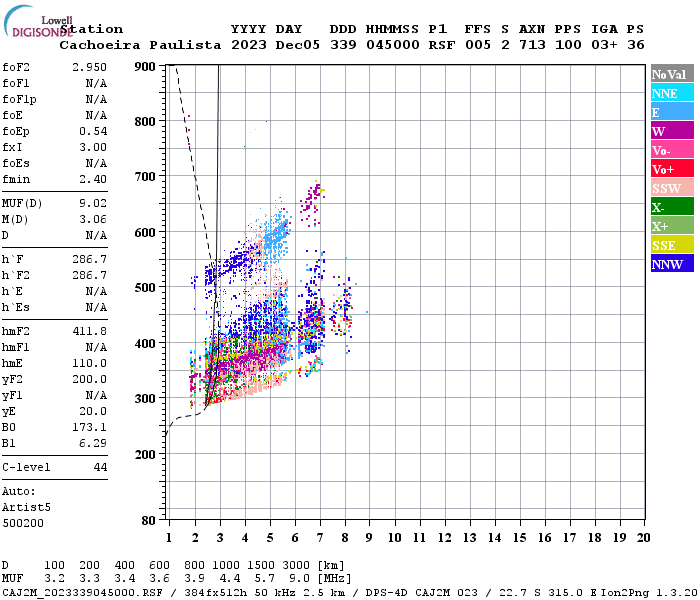
Task: Click the B1 value 6.29
Action: point(93,443)
